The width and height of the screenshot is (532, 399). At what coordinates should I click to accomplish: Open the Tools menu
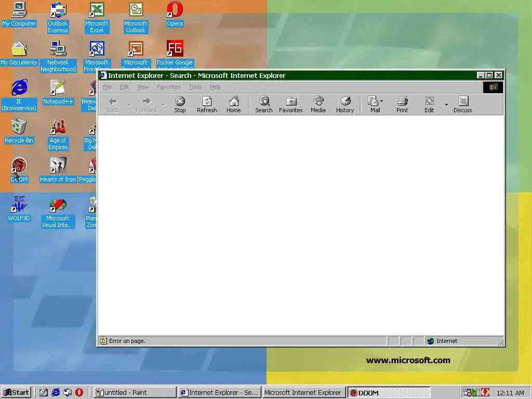195,87
